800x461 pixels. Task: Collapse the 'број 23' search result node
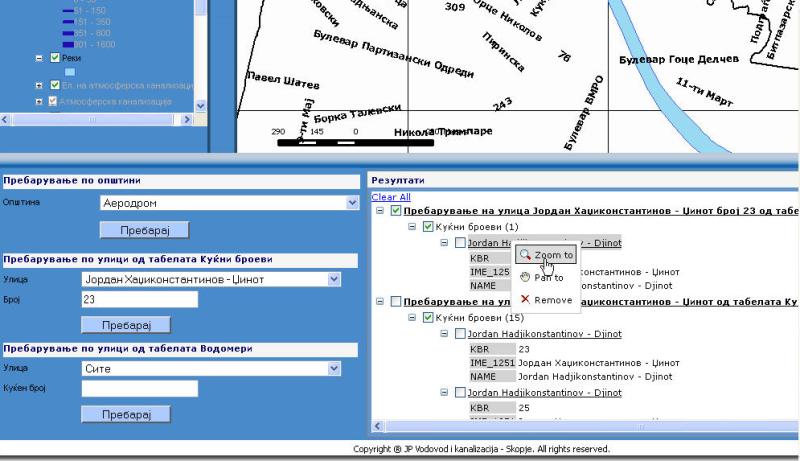[x=380, y=211]
